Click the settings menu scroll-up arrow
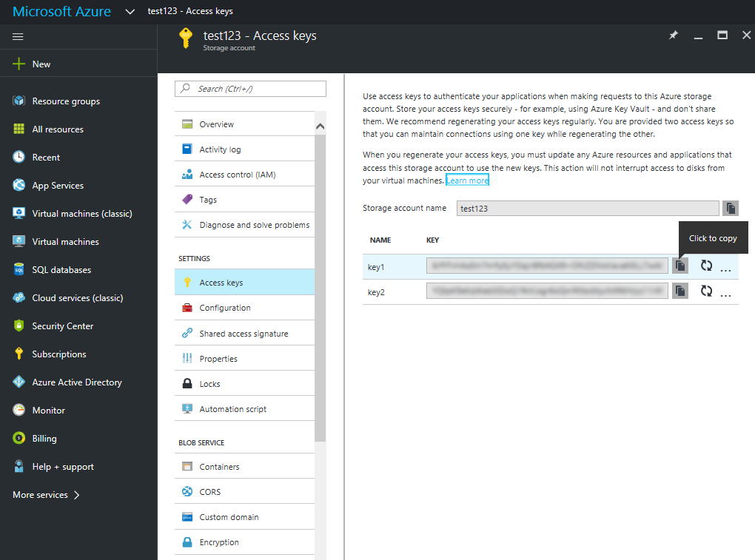755x560 pixels. coord(321,126)
